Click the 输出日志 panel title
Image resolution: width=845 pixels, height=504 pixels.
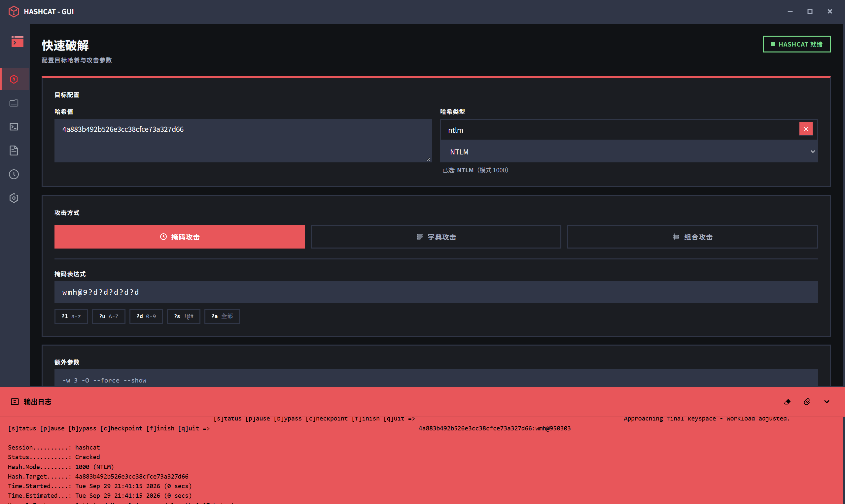pos(38,402)
